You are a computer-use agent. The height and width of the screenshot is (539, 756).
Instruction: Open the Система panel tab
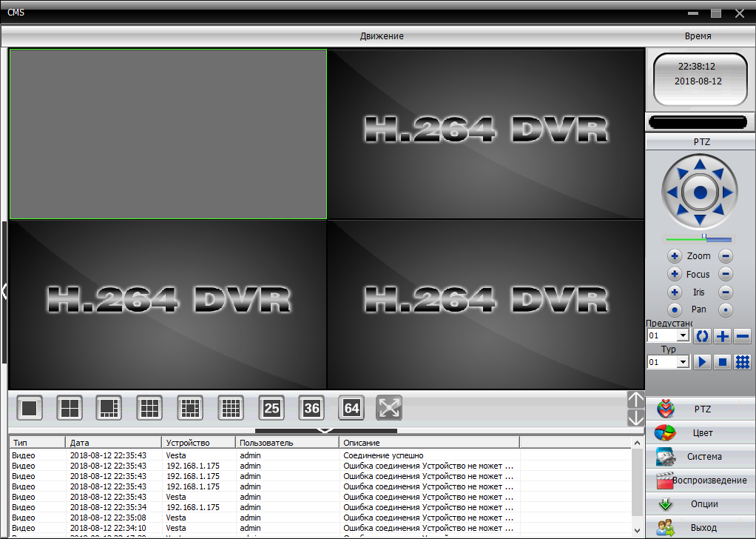tap(701, 457)
